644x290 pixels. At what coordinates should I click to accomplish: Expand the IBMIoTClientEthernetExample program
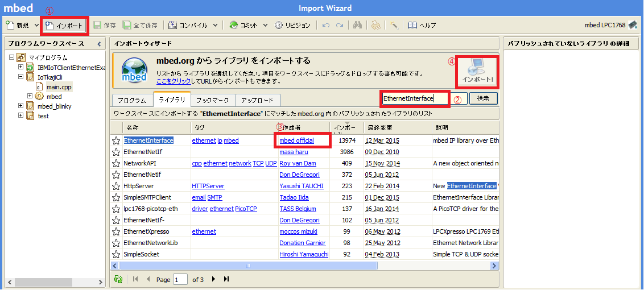pyautogui.click(x=20, y=67)
